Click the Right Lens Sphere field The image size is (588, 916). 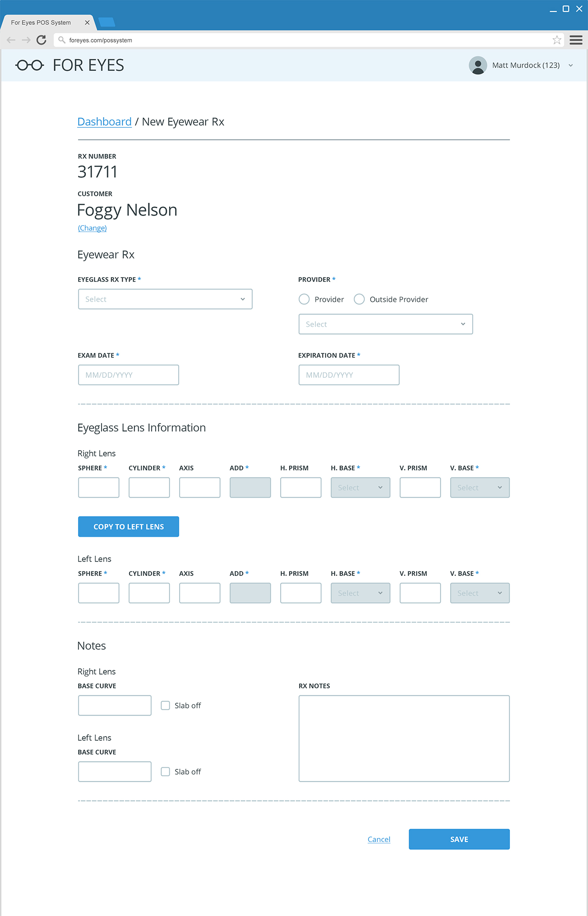point(99,488)
